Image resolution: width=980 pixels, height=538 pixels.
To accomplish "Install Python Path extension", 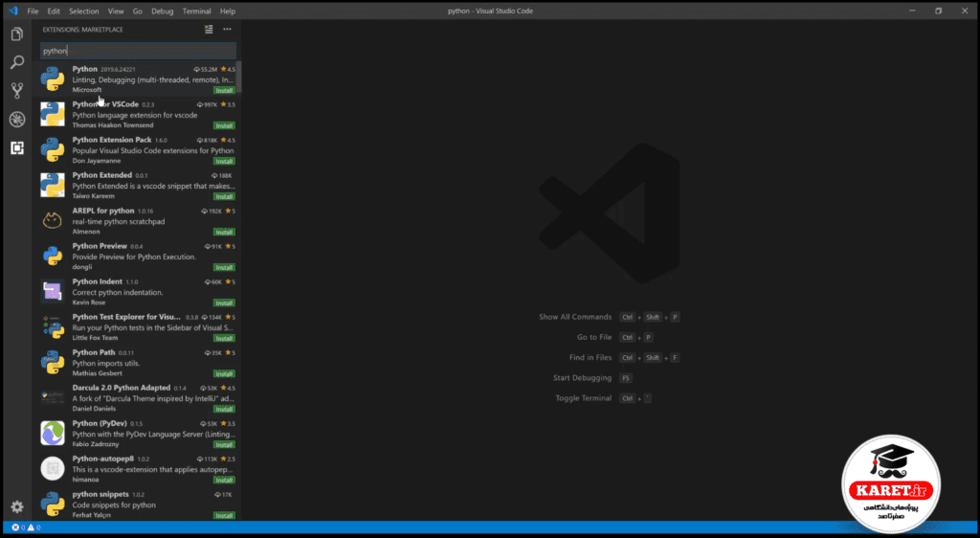I will [x=224, y=373].
